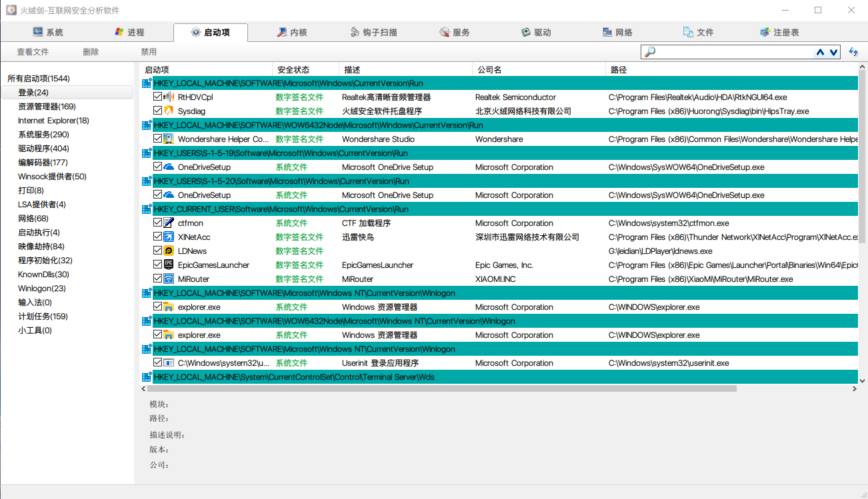Open 系统服务(290) category
This screenshot has height=499, width=868.
pos(43,135)
